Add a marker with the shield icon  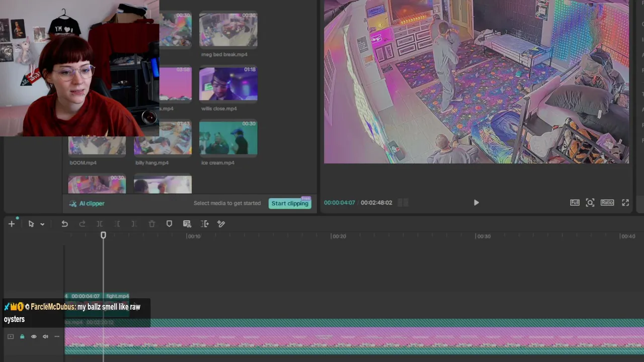point(169,224)
